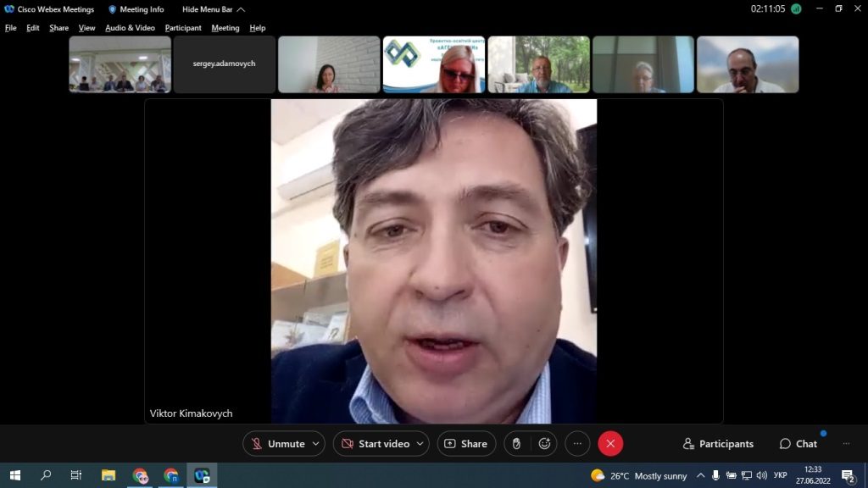
Task: Unmute the microphone
Action: pyautogui.click(x=277, y=444)
